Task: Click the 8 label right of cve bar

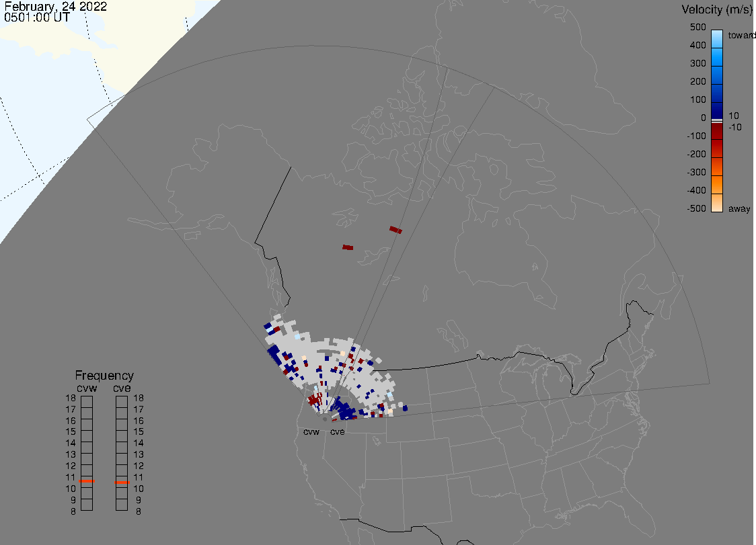Action: (139, 512)
